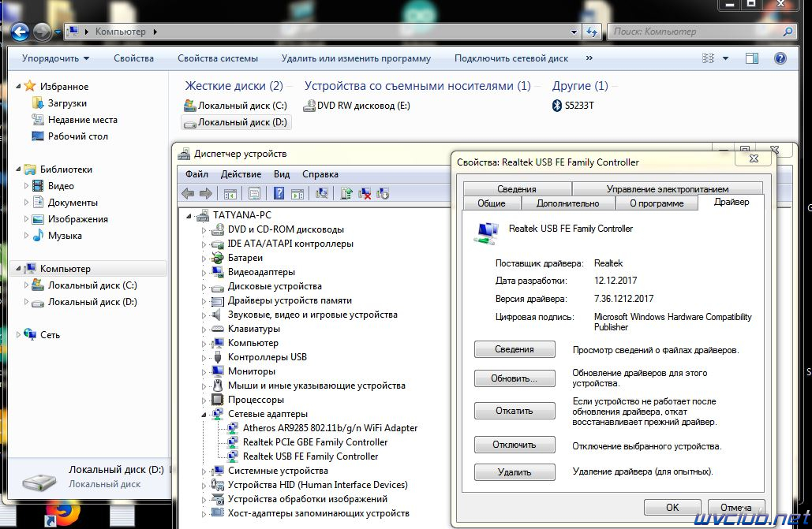The width and height of the screenshot is (812, 529).
Task: Click Свойства системы in Explorer toolbar
Action: click(218, 58)
